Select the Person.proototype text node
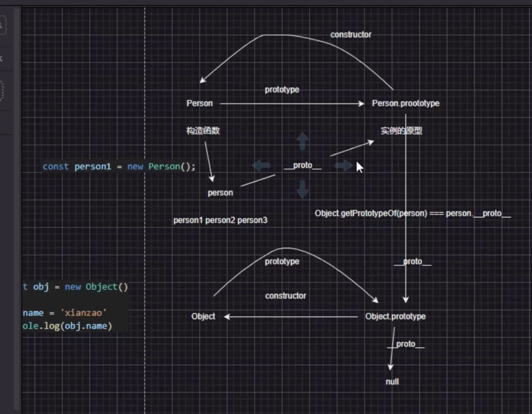This screenshot has width=532, height=414. coord(405,103)
